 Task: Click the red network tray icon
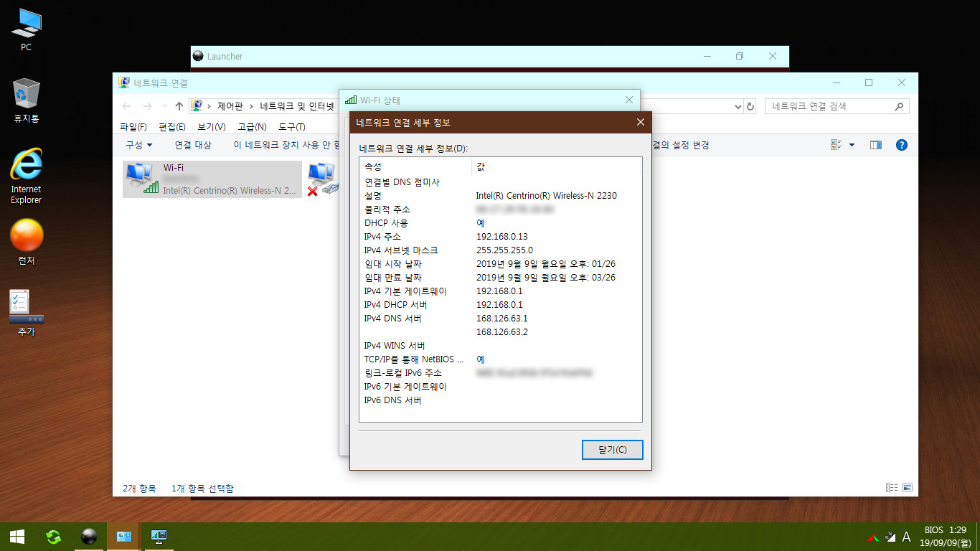pyautogui.click(x=873, y=536)
